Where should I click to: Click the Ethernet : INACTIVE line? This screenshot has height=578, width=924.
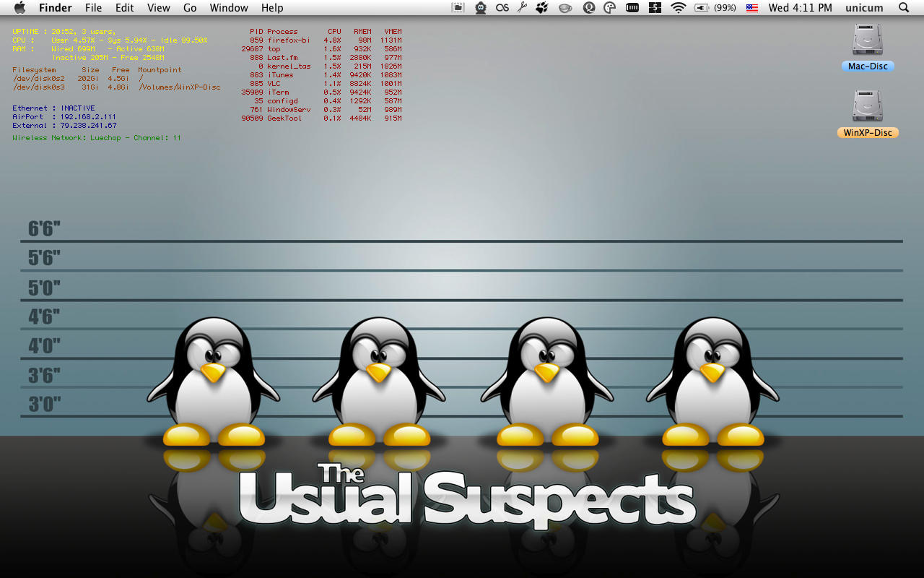point(53,108)
